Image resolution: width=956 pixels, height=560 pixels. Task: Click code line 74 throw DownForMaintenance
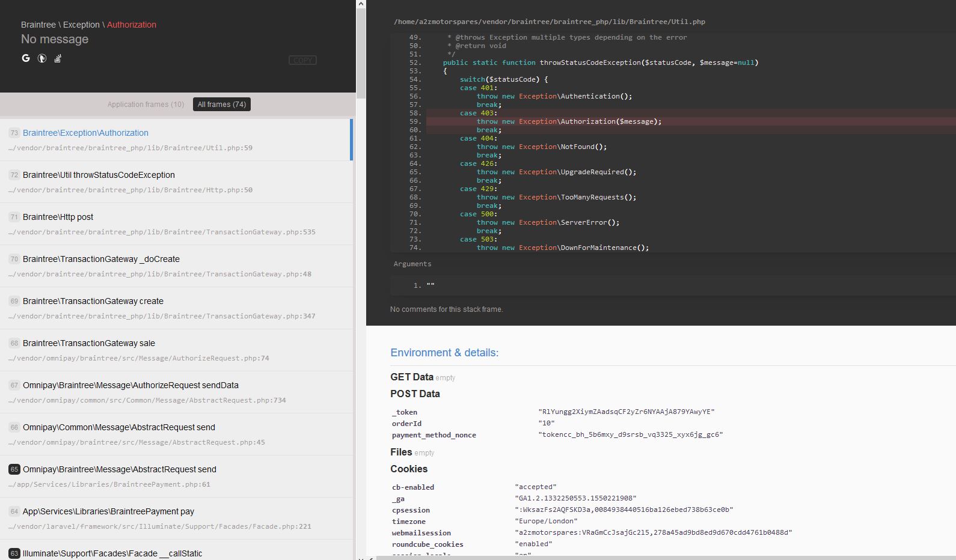(x=562, y=248)
